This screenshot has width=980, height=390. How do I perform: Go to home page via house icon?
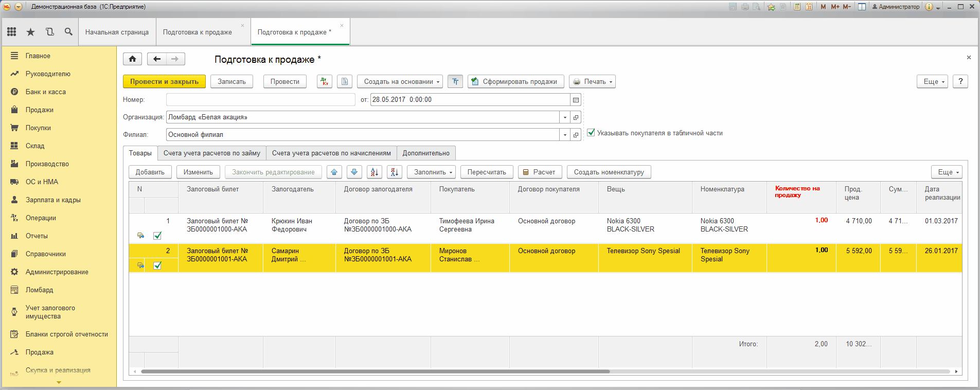(x=133, y=59)
